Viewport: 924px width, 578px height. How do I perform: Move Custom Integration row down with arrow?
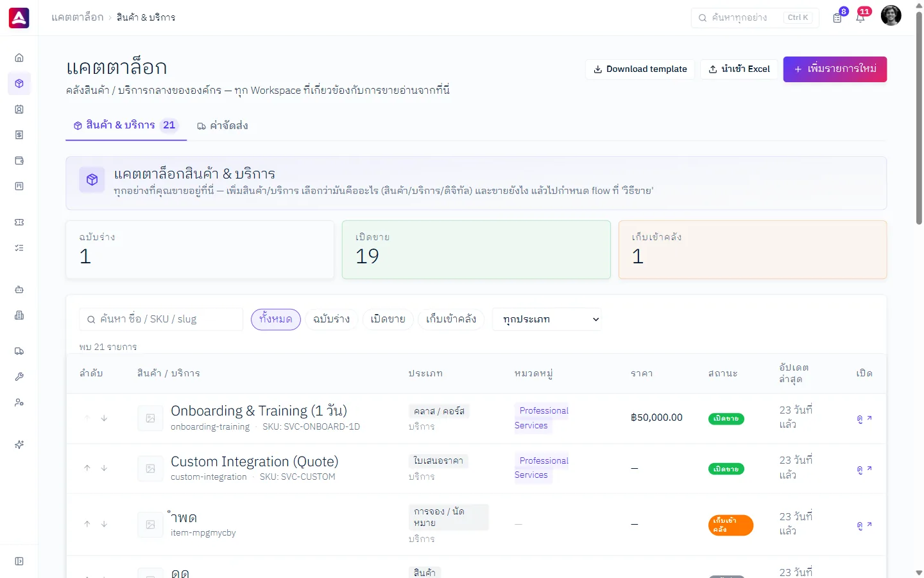click(x=104, y=468)
